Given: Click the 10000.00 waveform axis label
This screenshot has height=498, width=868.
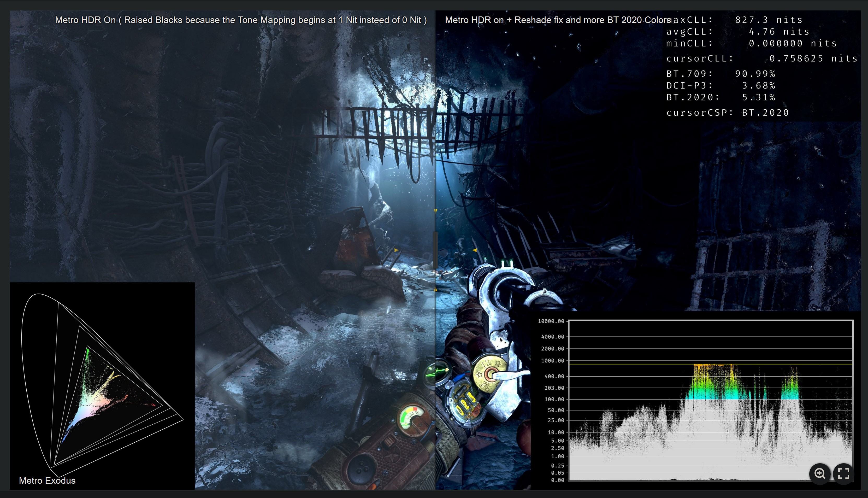Looking at the screenshot, I should tap(551, 321).
